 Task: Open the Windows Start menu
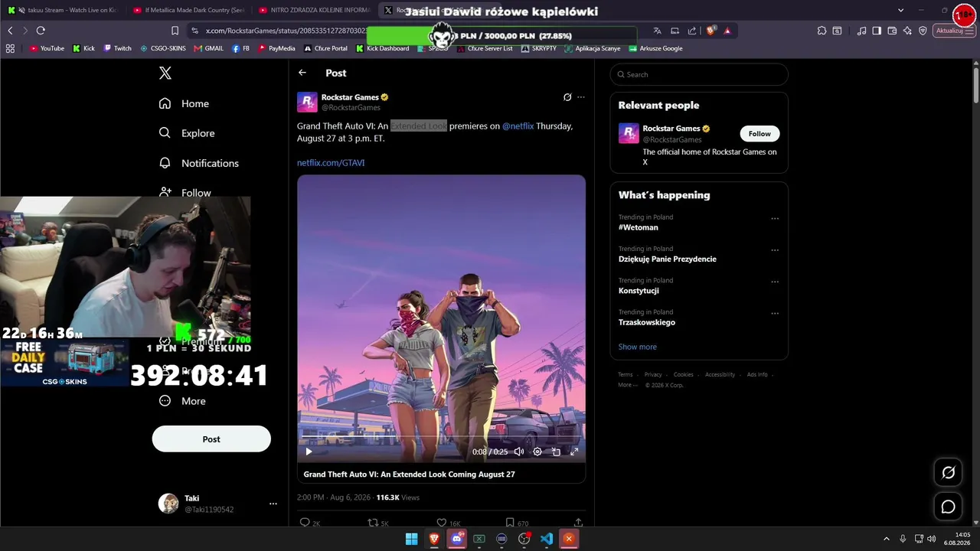pos(411,539)
